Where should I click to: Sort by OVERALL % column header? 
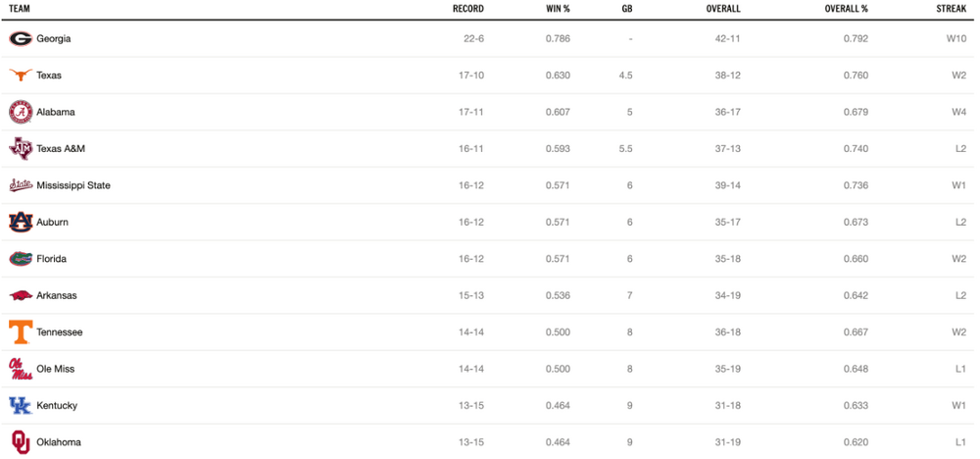coord(847,9)
